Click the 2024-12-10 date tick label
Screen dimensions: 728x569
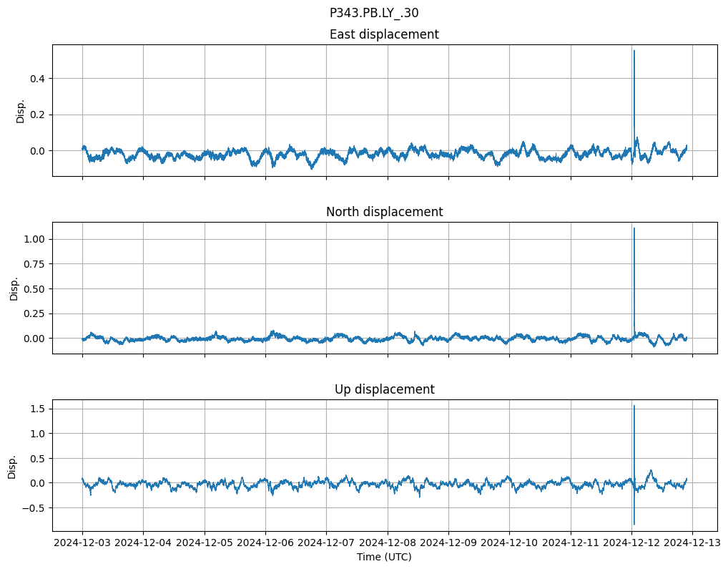[509, 543]
